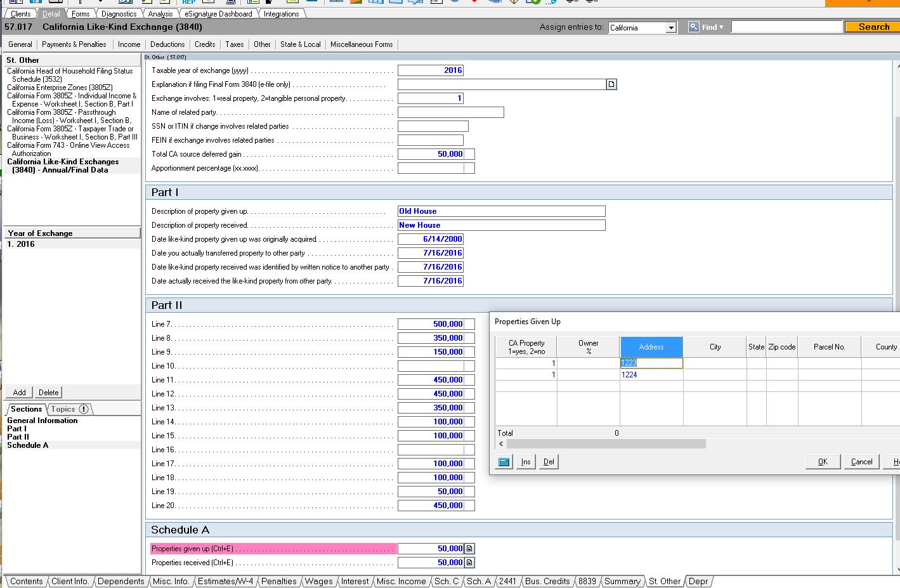Expand the Topics tab in the left panel

click(x=63, y=409)
